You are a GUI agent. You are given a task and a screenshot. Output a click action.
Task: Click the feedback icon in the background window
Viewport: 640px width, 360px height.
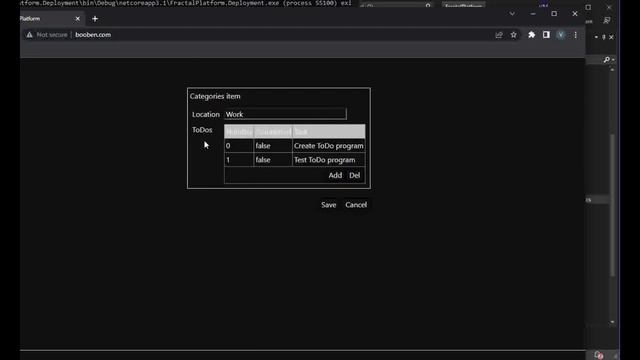click(607, 20)
